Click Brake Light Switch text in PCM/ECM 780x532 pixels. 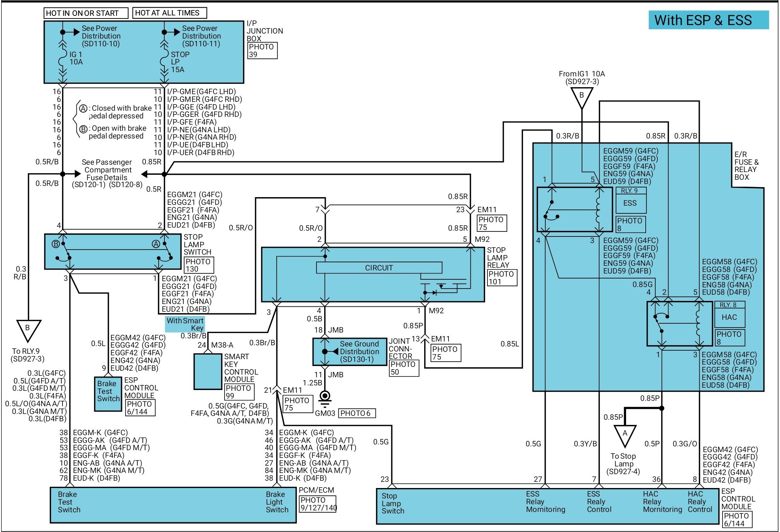click(x=277, y=502)
